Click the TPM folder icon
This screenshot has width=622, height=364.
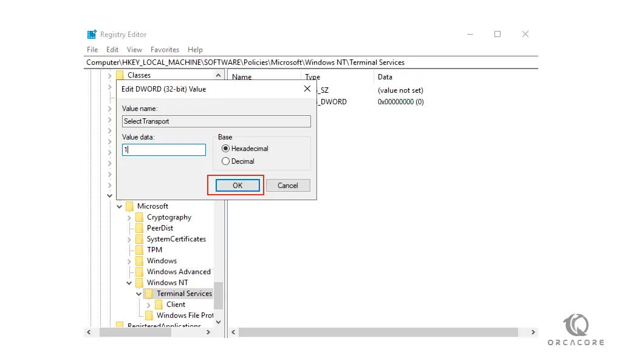point(139,250)
